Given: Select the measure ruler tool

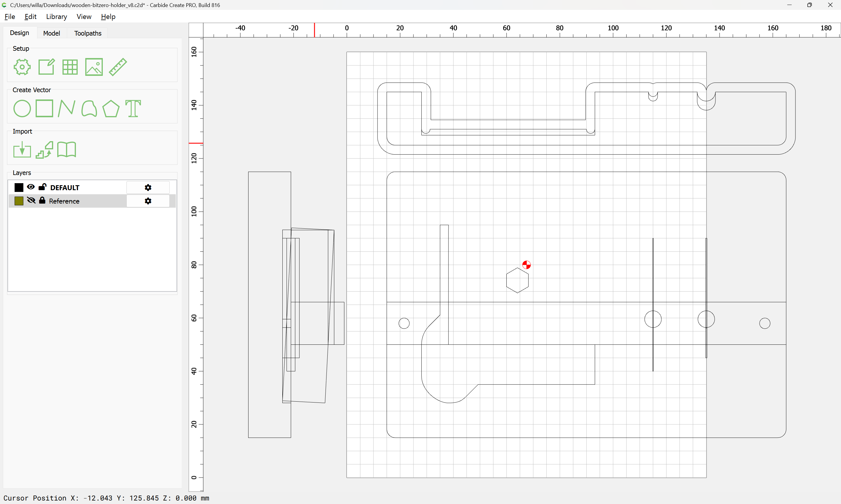Looking at the screenshot, I should (x=118, y=67).
